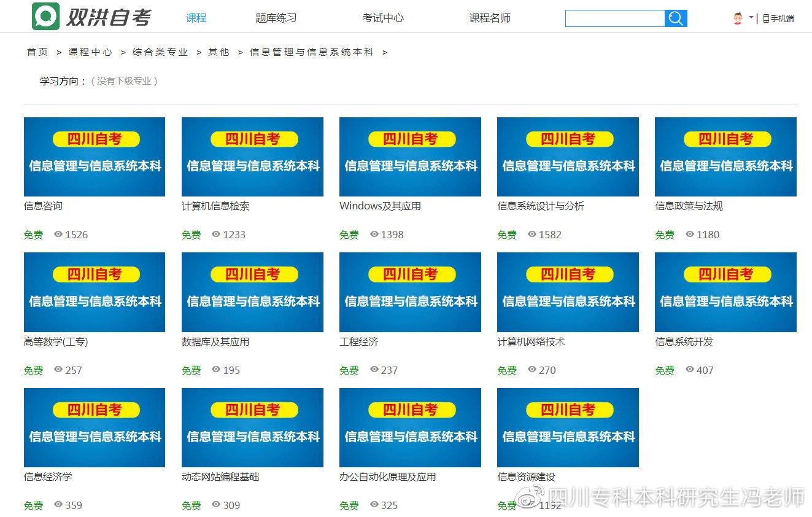
Task: Click the 数据库及其应用 course title
Action: (215, 342)
